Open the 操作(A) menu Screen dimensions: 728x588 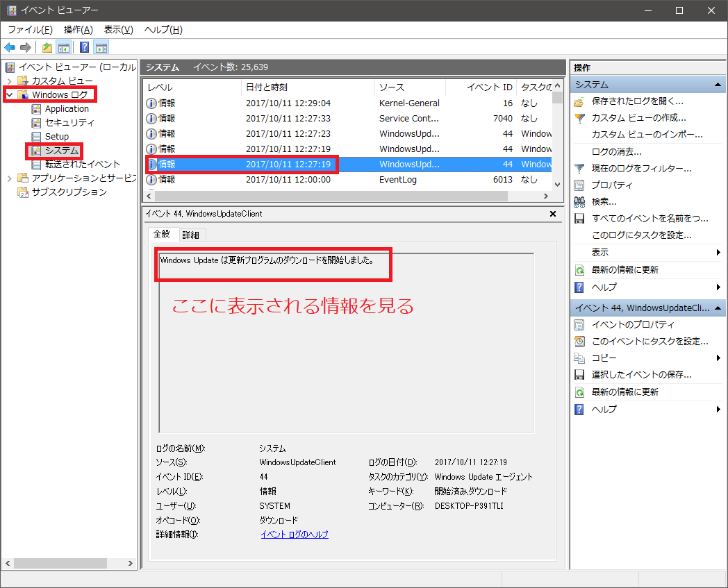tap(78, 30)
